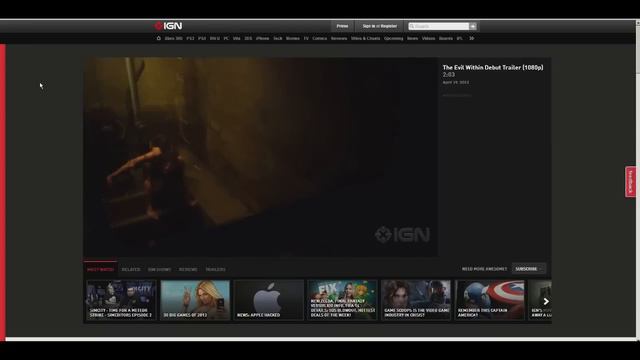
Task: Open 3DS nav menu item
Action: point(248,38)
